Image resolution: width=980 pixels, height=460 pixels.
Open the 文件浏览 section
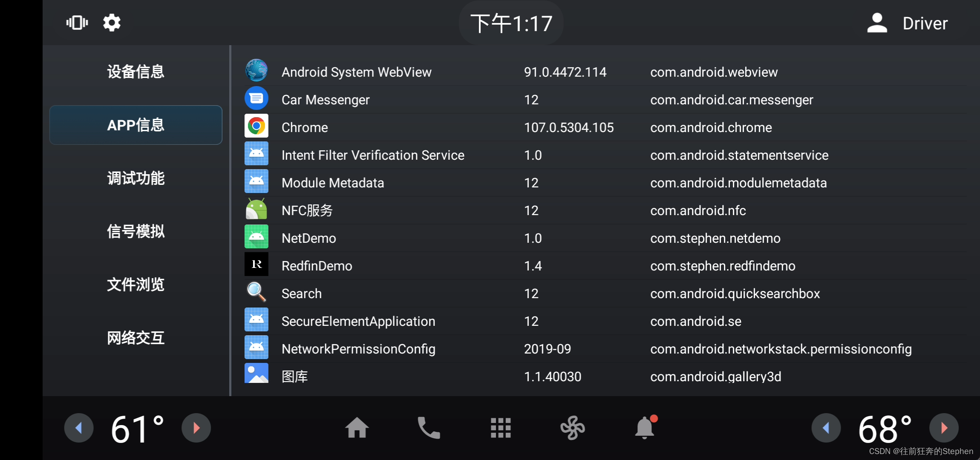[135, 285]
